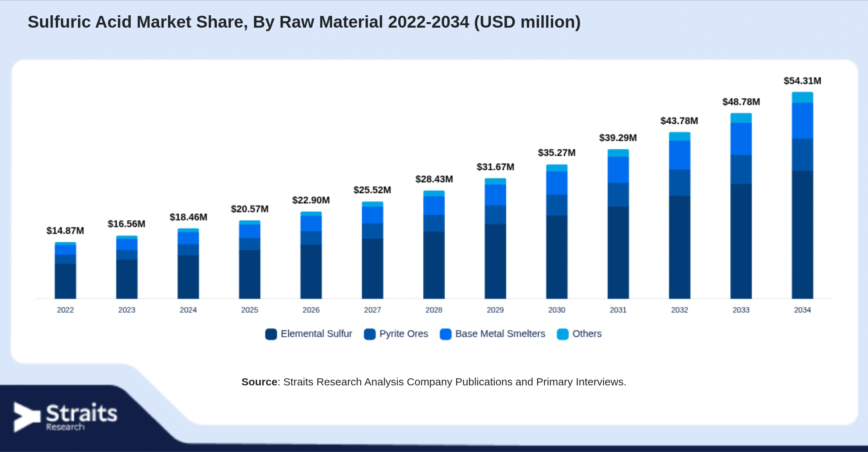Select the 2028 stacked bar

point(434,245)
